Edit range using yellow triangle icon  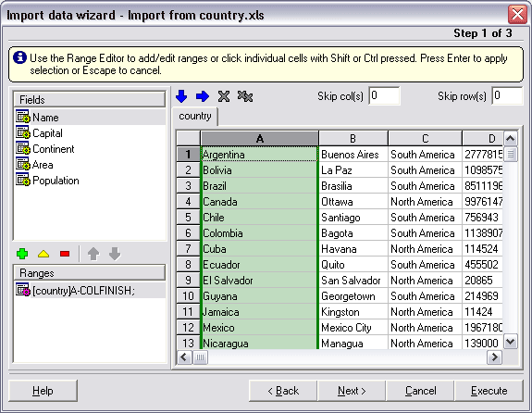pyautogui.click(x=43, y=254)
